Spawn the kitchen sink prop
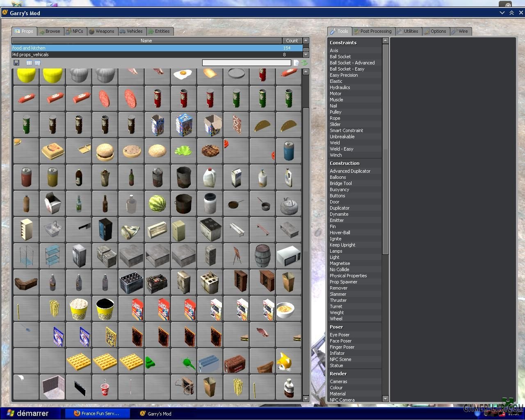Image resolution: width=525 pixels, height=420 pixels. [x=52, y=230]
